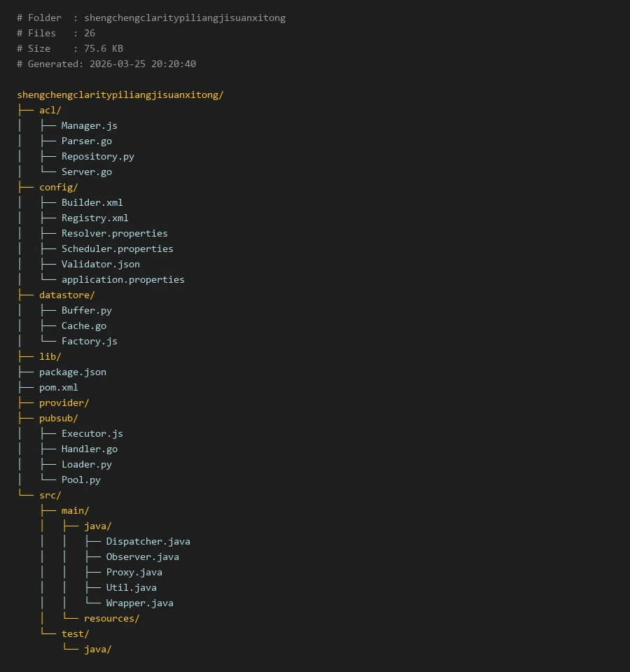Screen dimensions: 630x672
Task: Open the package.json file
Action: pos(72,372)
